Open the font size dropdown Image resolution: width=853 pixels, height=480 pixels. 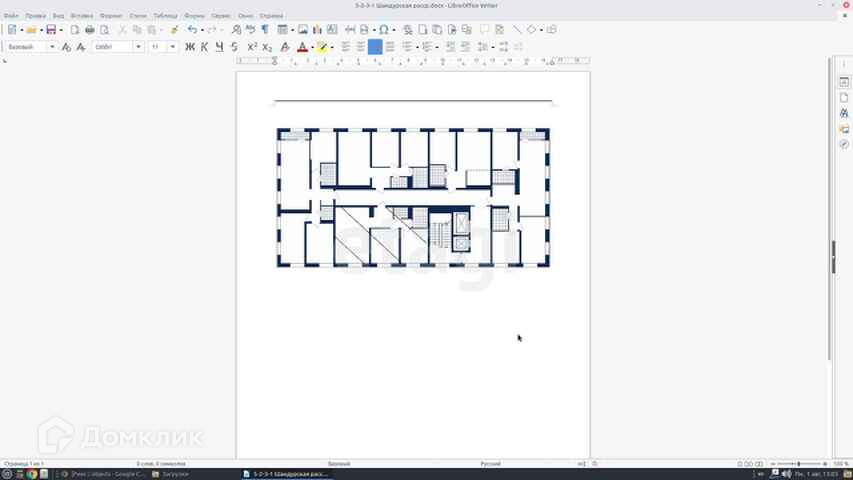click(x=172, y=47)
